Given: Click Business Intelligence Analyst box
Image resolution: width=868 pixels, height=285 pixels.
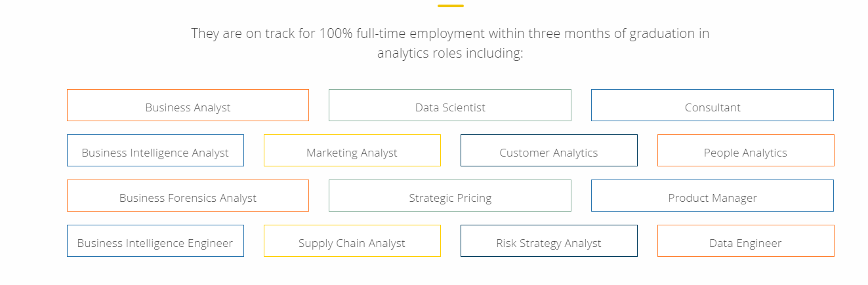Looking at the screenshot, I should tap(155, 150).
